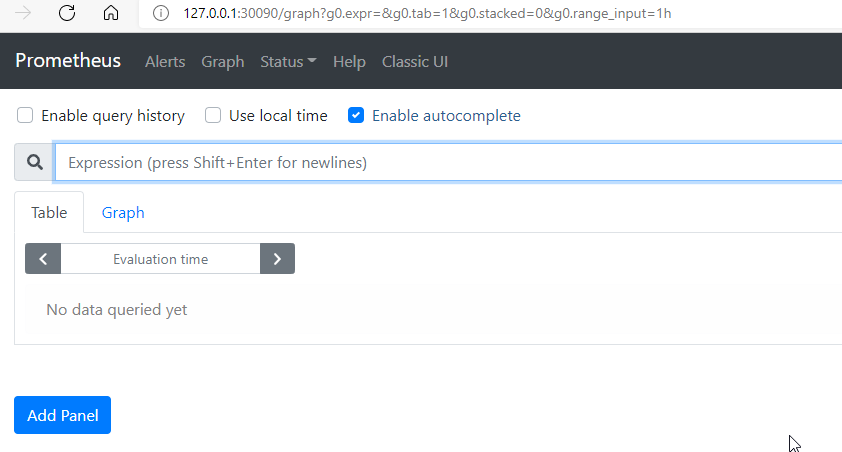Go to previous evaluation time
842x452 pixels.
click(43, 259)
